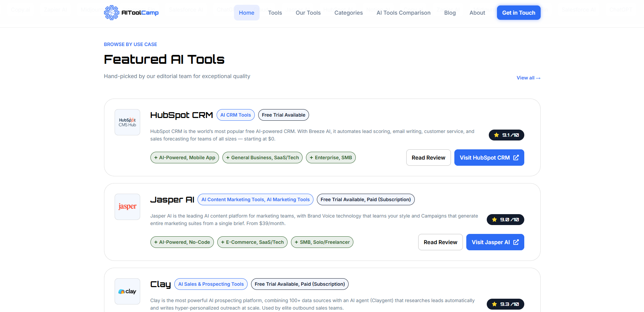
Task: Open the Tools menu item
Action: (x=275, y=13)
